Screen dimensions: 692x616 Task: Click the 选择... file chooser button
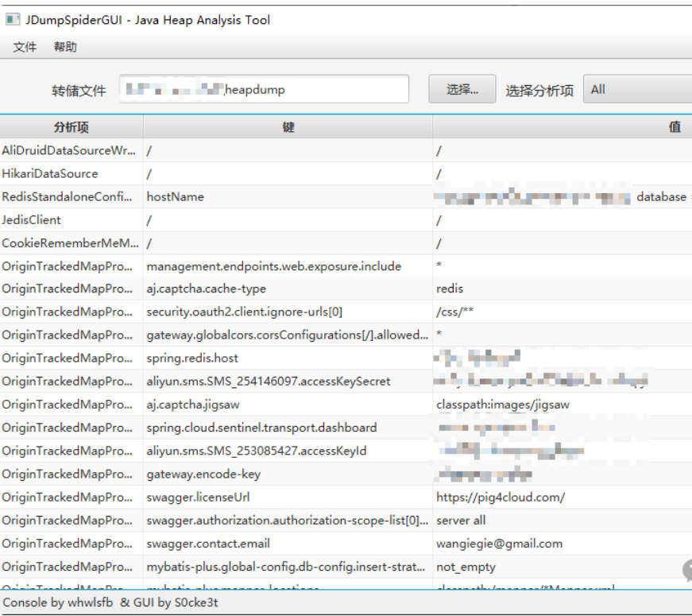462,89
